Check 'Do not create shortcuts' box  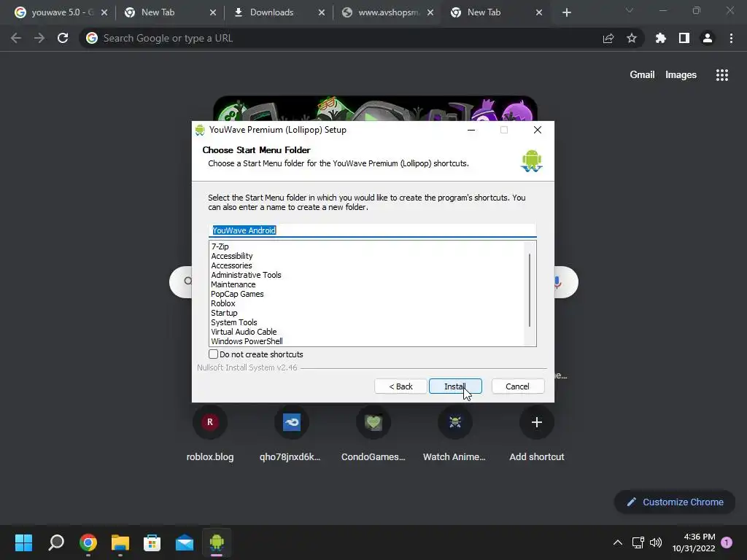tap(214, 354)
